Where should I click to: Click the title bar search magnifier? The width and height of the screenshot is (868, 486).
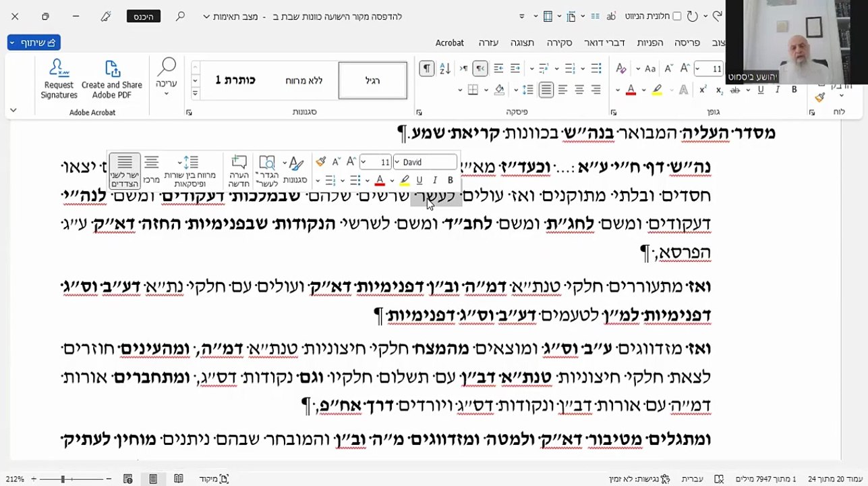pyautogui.click(x=180, y=16)
